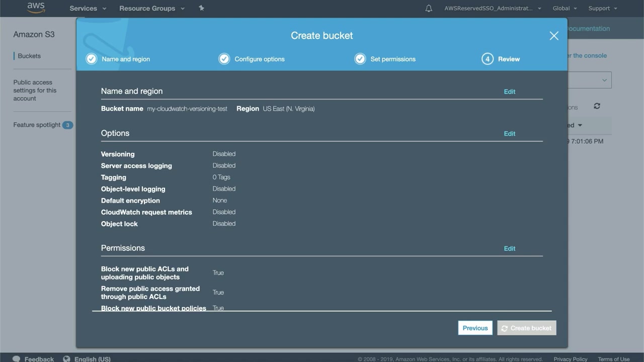Click the Previous button
The width and height of the screenshot is (644, 362).
click(x=475, y=328)
